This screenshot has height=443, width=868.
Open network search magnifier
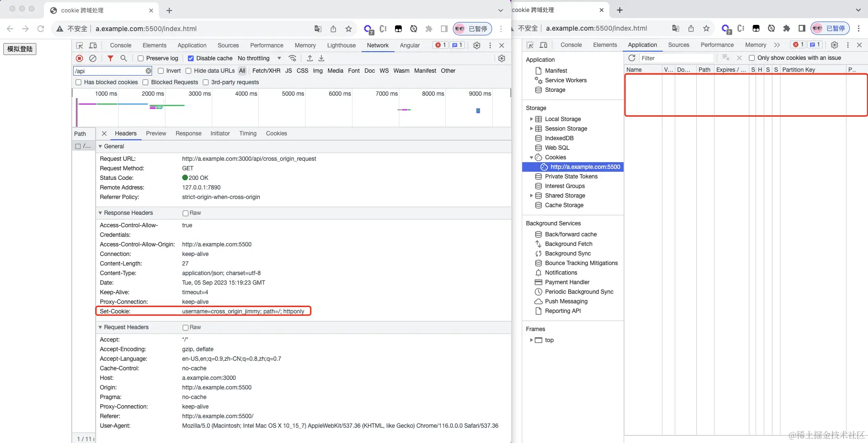coord(124,58)
